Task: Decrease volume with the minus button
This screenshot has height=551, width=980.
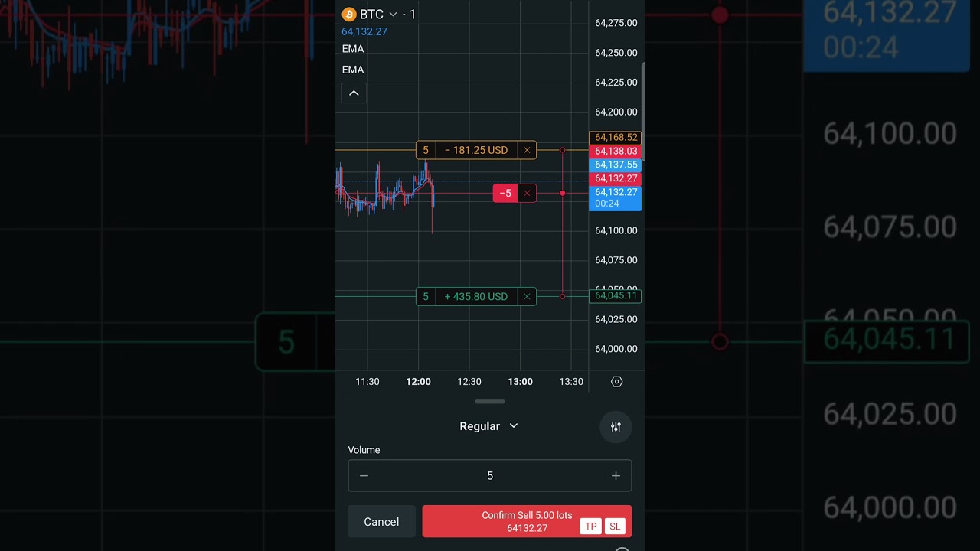Action: click(x=364, y=476)
